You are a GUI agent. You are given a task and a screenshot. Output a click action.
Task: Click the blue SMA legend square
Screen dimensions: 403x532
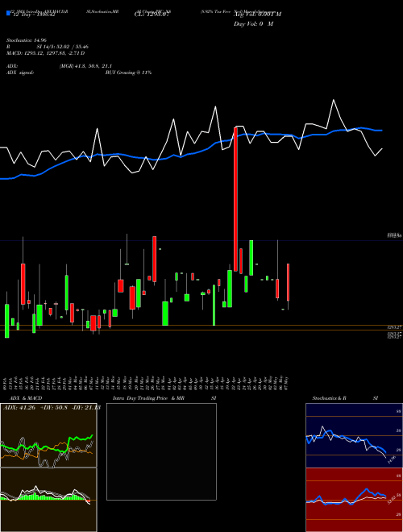tap(8, 14)
